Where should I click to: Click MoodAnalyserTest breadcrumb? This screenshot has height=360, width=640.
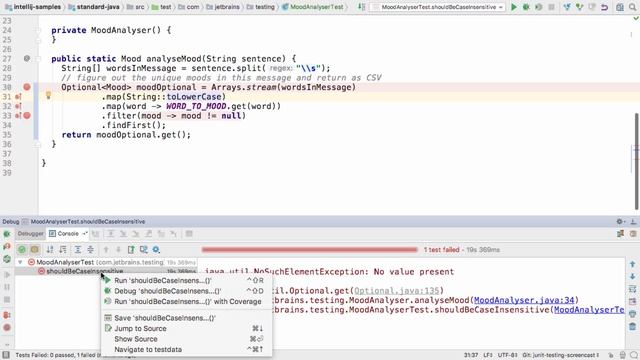[313, 7]
